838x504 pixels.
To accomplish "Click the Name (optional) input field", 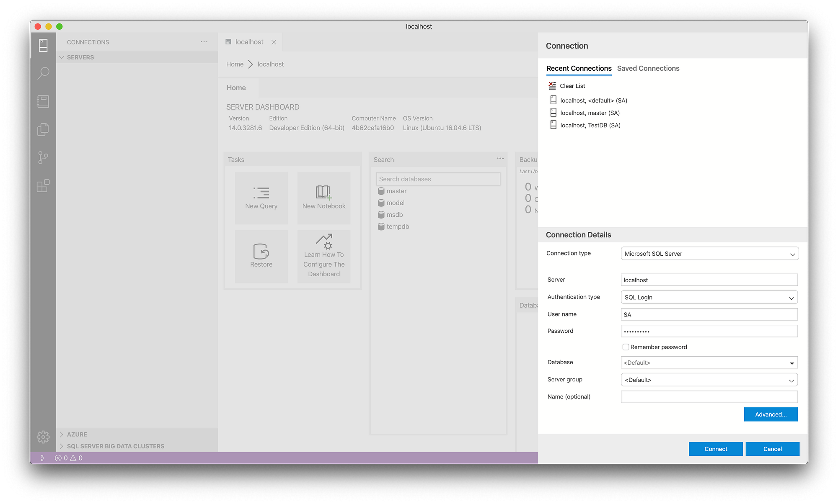I will [709, 397].
